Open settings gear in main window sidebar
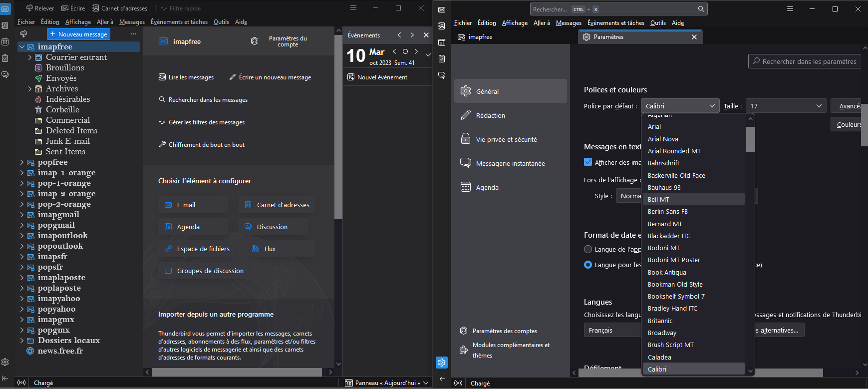 coord(5,362)
